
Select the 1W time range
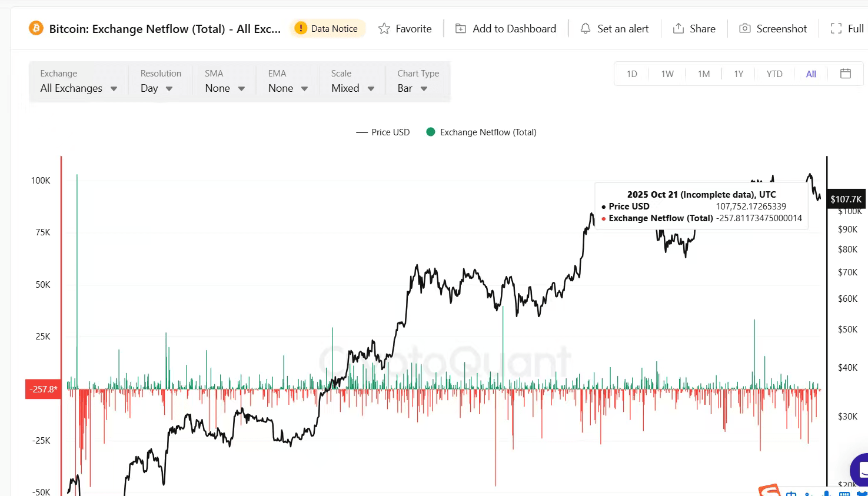[667, 74]
